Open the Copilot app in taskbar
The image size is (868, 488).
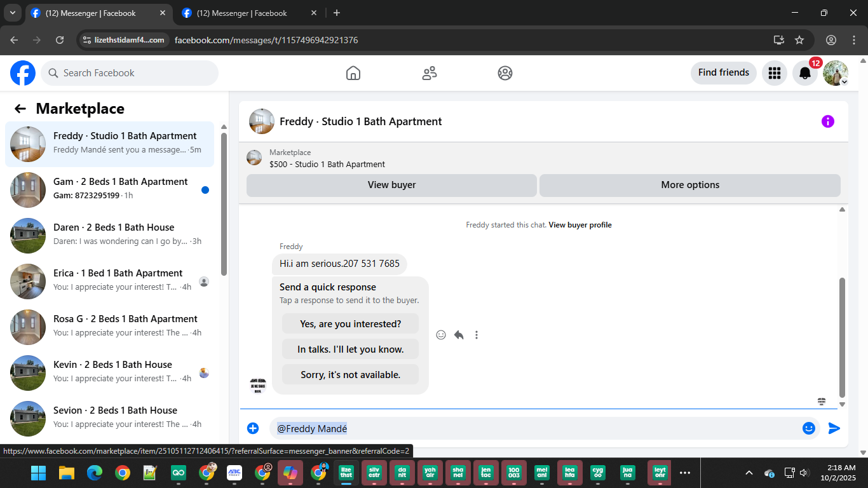290,473
